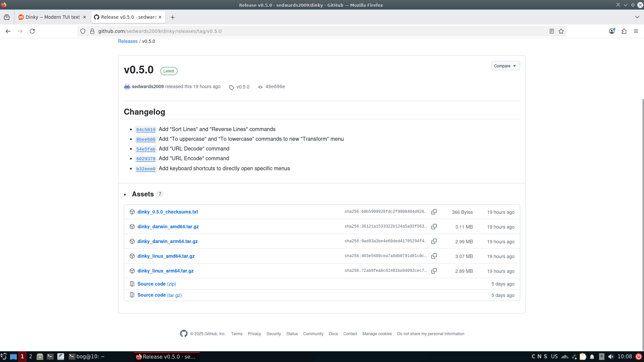The image size is (644, 362).
Task: Reload the page with the refresh icon
Action: (32, 31)
